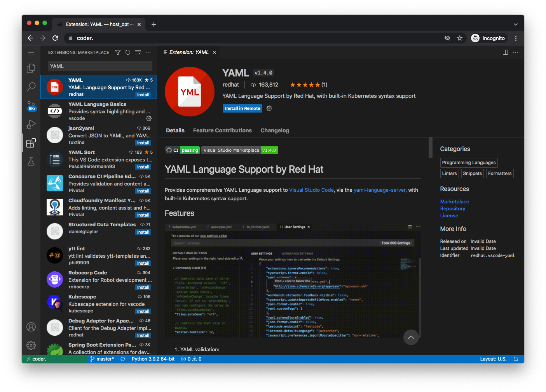Split the editor to the right
This screenshot has height=392, width=546.
(x=505, y=52)
